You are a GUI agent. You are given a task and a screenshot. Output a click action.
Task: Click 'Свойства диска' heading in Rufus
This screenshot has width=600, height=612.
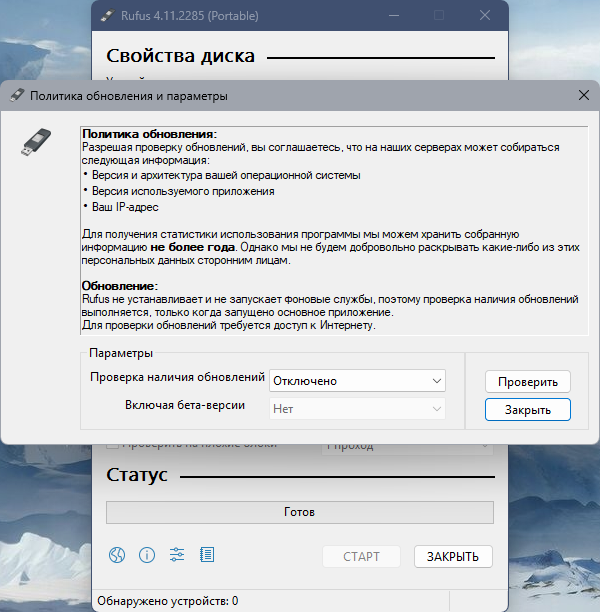(180, 56)
